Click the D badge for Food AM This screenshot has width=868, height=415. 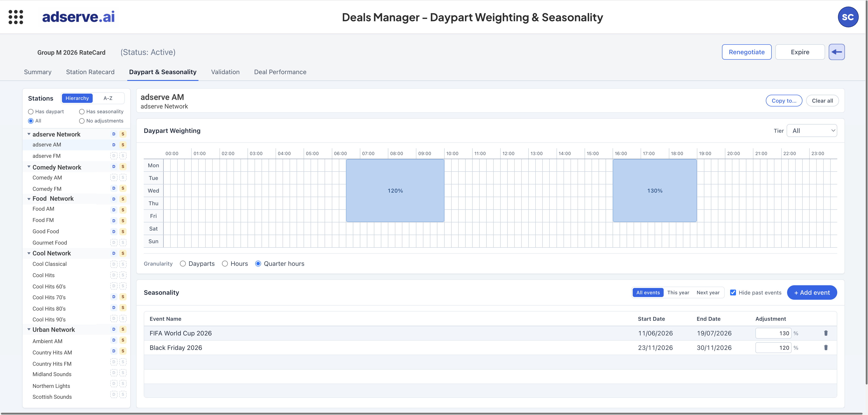(114, 210)
